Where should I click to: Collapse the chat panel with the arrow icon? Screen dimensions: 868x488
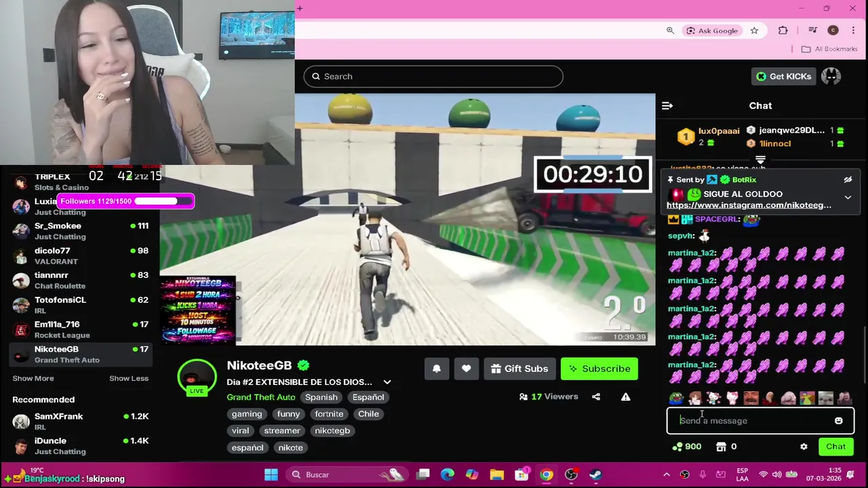[667, 106]
